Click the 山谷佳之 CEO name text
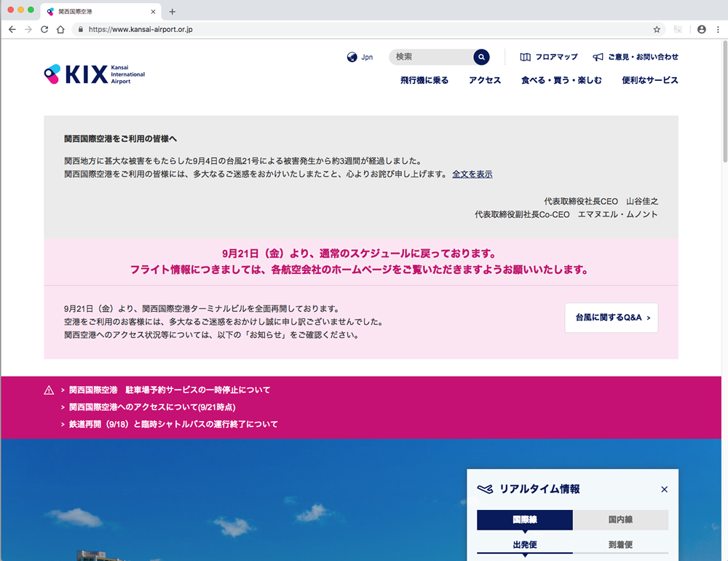Screen dimensions: 728x561 click(642, 201)
